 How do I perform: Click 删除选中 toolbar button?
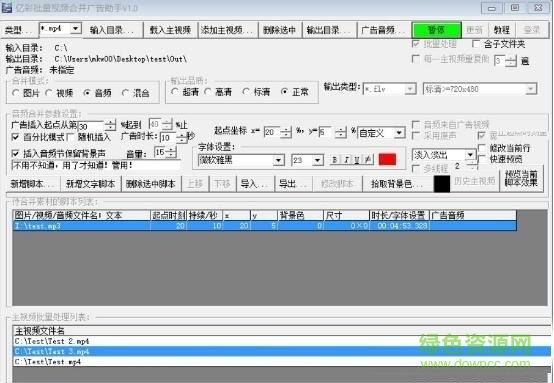pyautogui.click(x=280, y=30)
